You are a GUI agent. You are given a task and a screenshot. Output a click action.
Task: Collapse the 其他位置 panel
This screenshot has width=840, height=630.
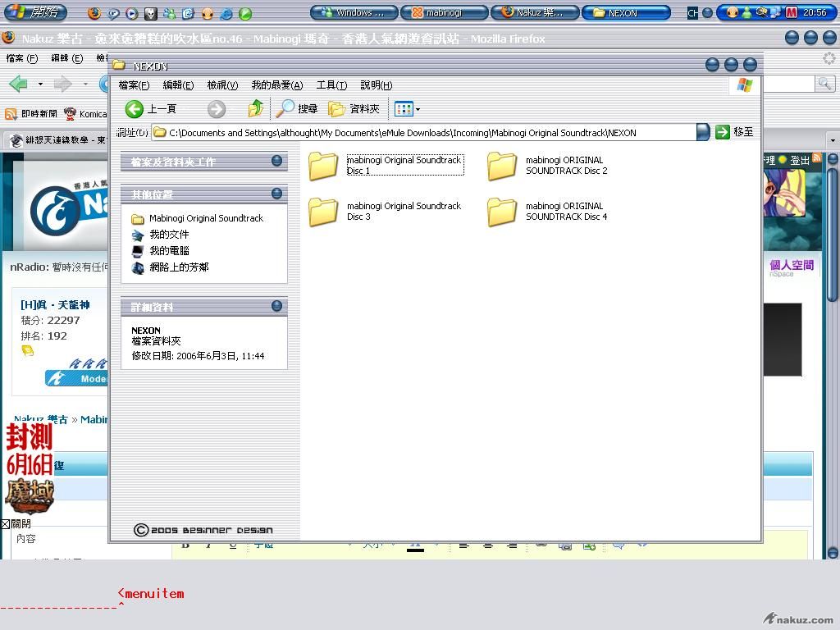coord(276,194)
